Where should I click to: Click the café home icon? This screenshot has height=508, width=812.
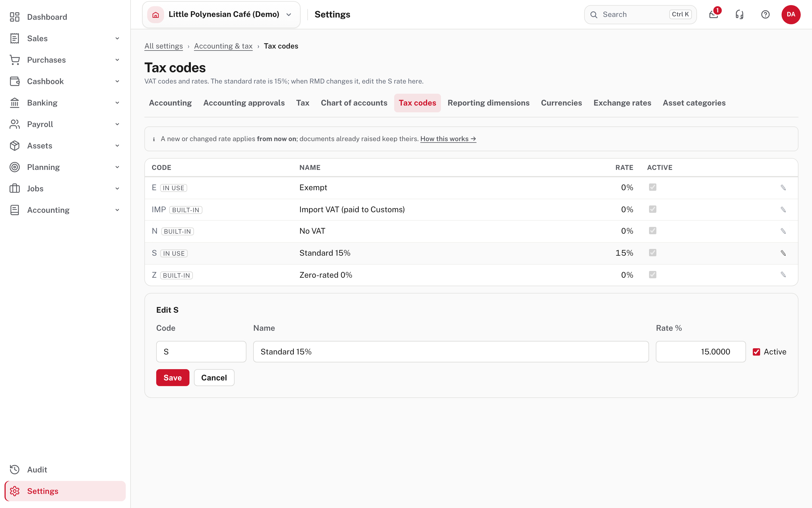155,14
